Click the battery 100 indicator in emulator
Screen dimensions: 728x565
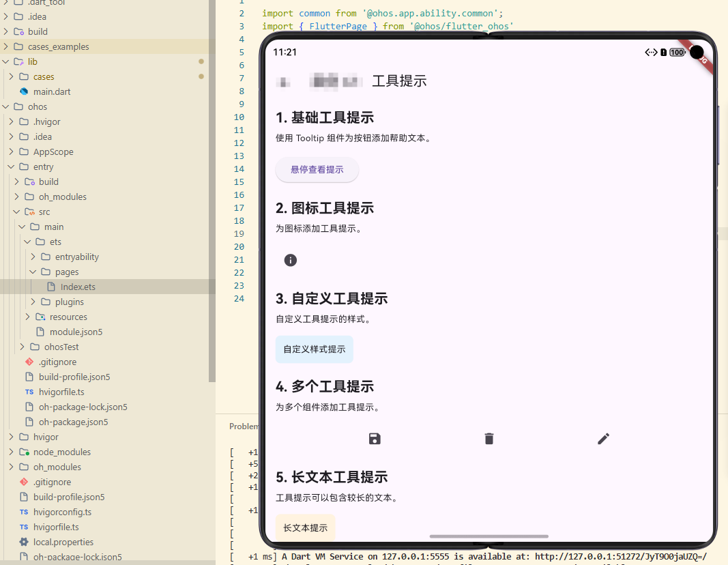pyautogui.click(x=678, y=53)
